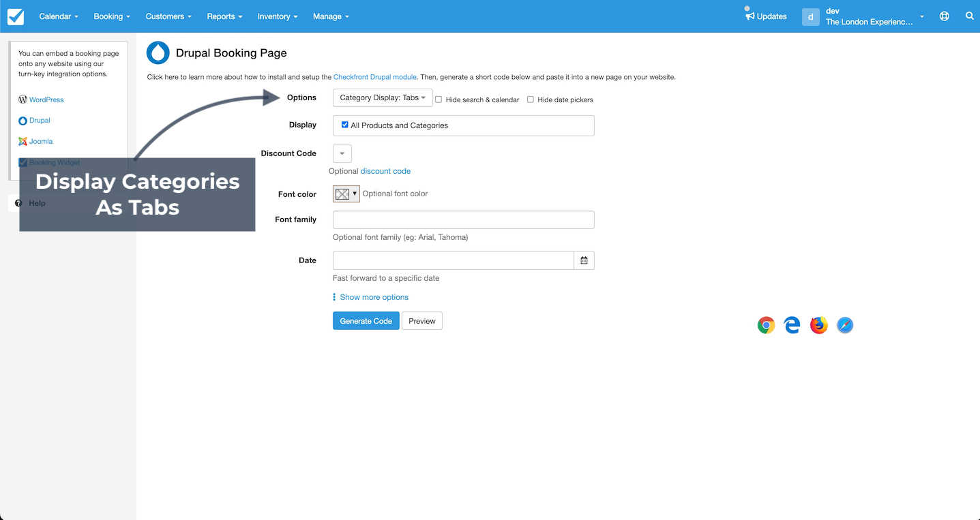Click the Font family input field
Image resolution: width=980 pixels, height=520 pixels.
click(x=464, y=219)
